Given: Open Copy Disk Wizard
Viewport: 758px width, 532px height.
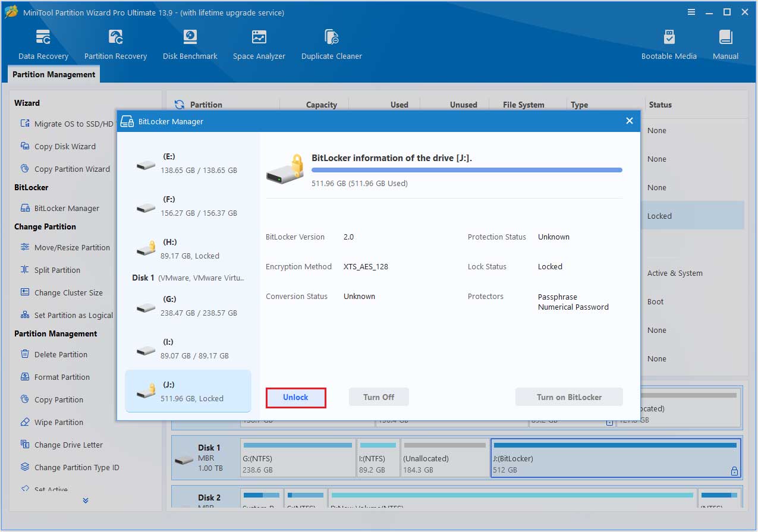Looking at the screenshot, I should pos(58,146).
